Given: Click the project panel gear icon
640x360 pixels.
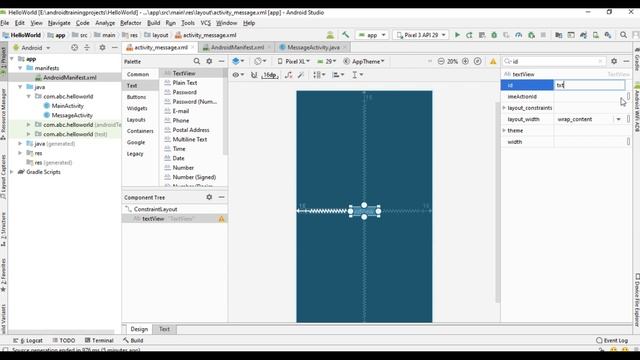Looking at the screenshot, I should 102,48.
